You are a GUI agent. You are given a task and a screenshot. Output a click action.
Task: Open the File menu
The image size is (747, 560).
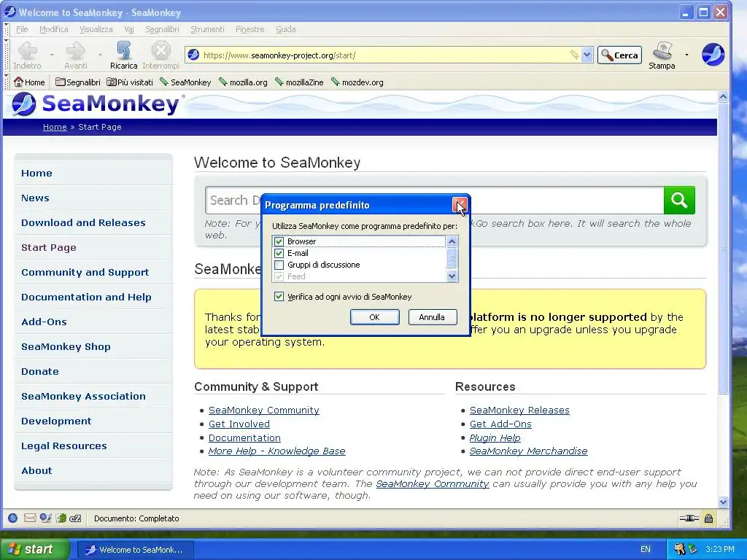[x=22, y=29]
